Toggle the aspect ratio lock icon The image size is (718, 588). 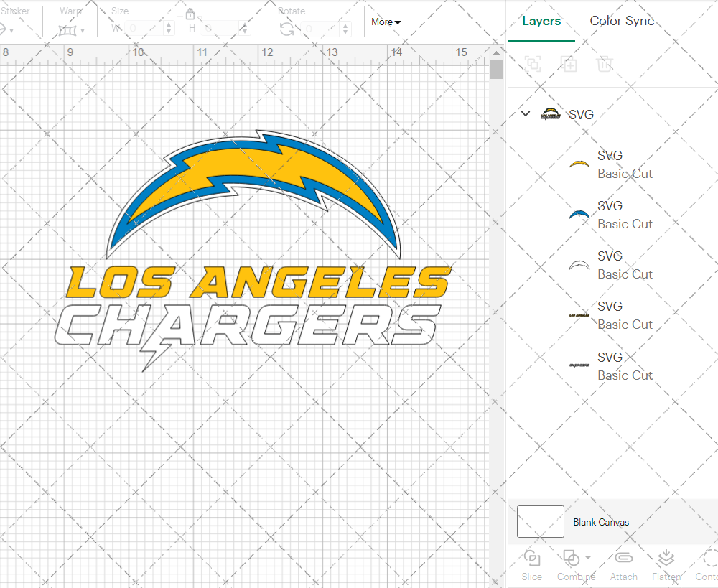tap(190, 13)
